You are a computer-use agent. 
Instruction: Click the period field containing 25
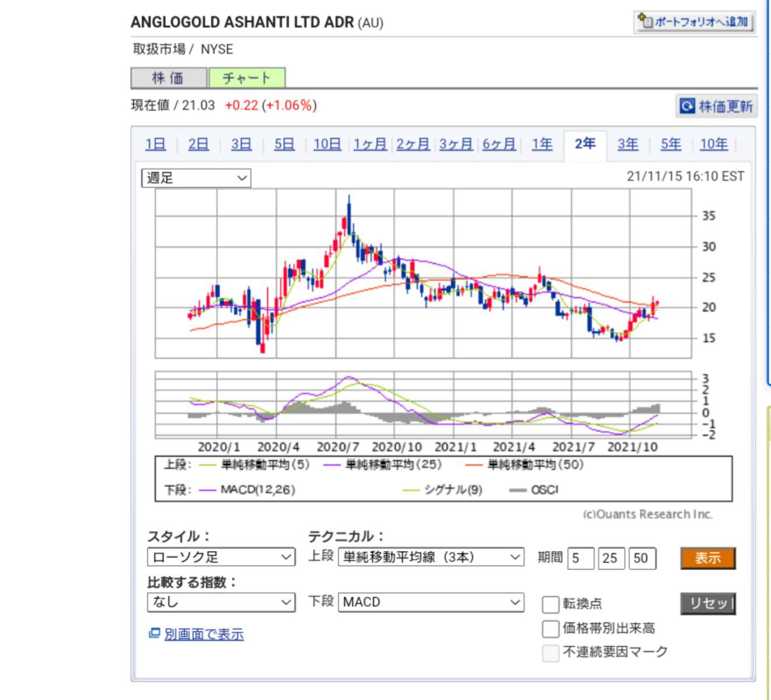pyautogui.click(x=610, y=558)
